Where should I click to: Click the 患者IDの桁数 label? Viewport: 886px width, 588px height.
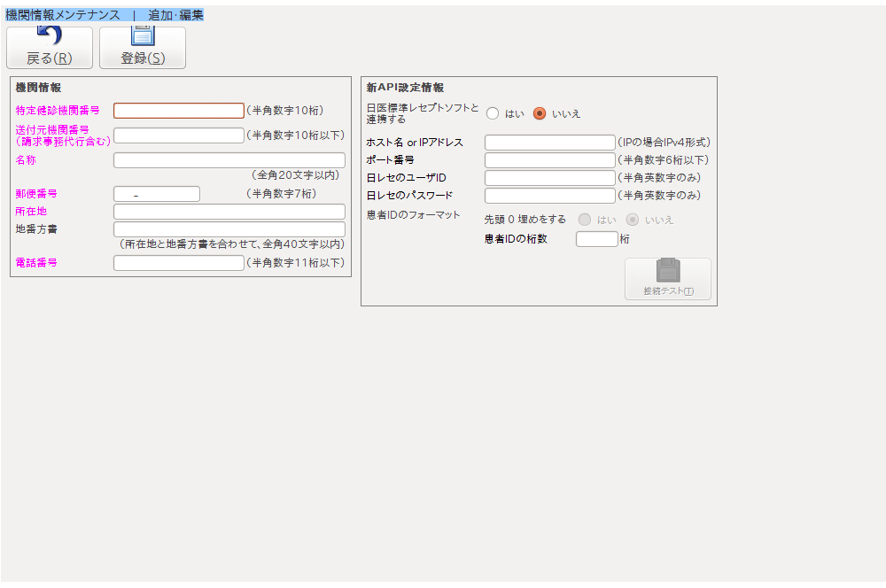[516, 239]
